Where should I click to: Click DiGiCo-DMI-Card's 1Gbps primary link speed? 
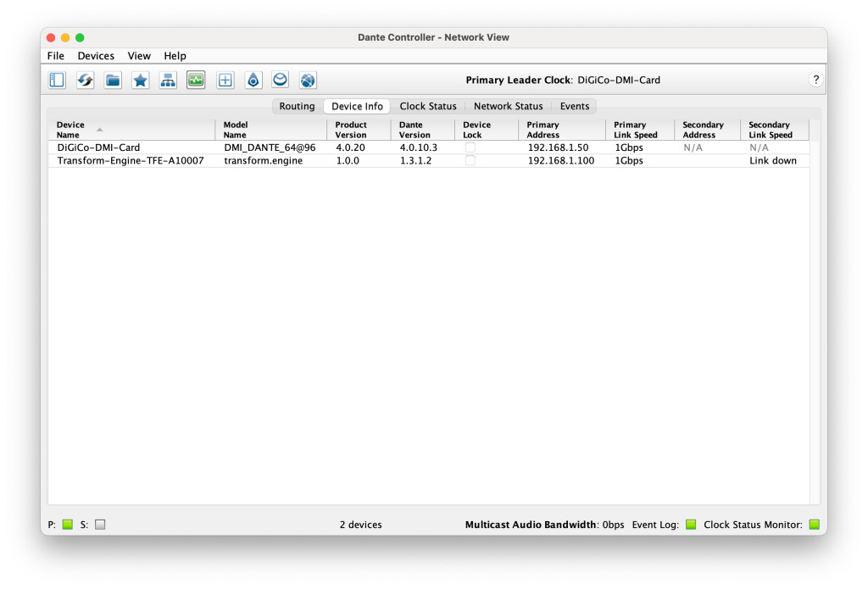(629, 147)
